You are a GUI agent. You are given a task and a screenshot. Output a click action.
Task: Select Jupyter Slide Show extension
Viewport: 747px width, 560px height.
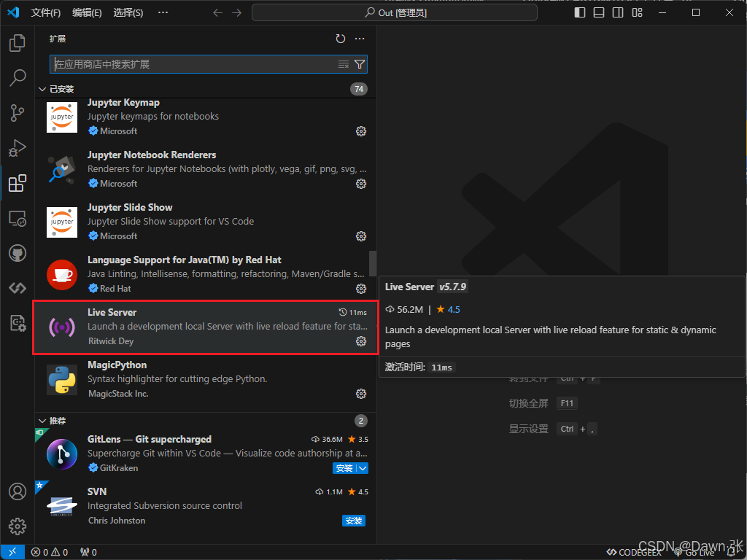(205, 222)
